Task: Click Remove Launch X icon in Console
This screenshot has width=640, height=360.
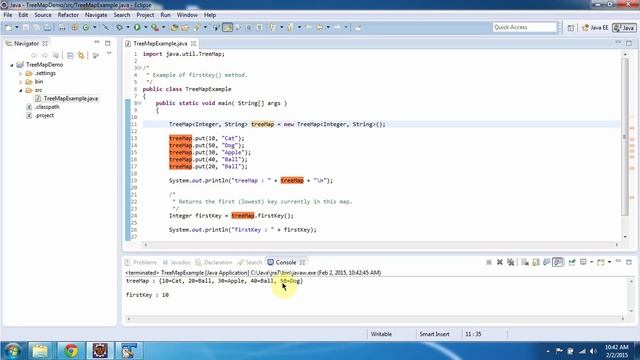Action: 500,262
